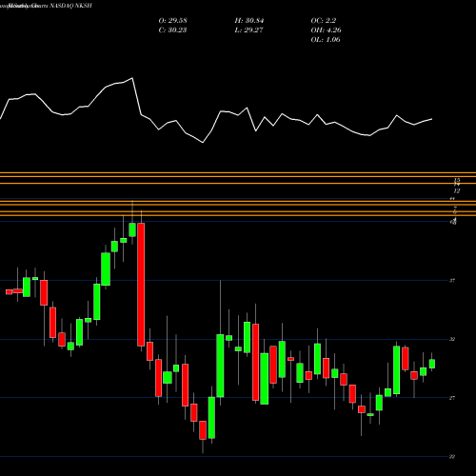Click the tallest red candlestick body
Screen dimensions: 476x476
coord(141,285)
